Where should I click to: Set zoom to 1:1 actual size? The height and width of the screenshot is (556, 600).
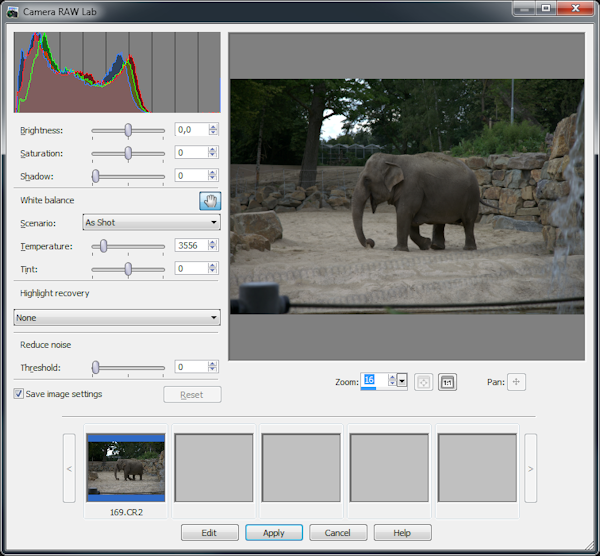[447, 381]
